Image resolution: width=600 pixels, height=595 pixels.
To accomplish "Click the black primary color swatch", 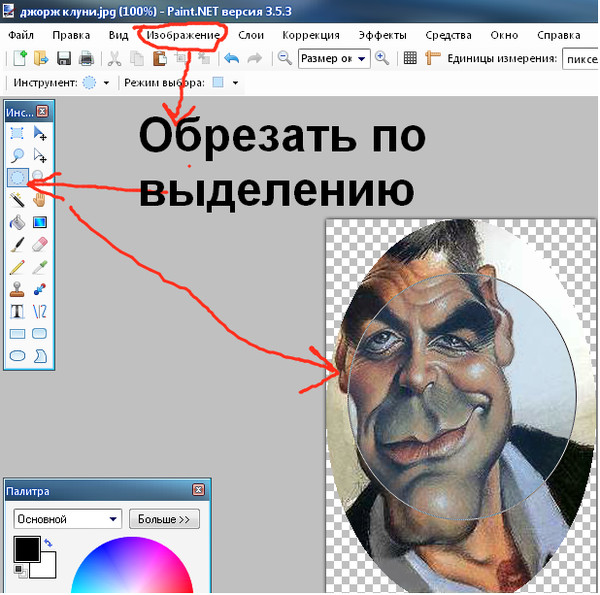I will (27, 549).
